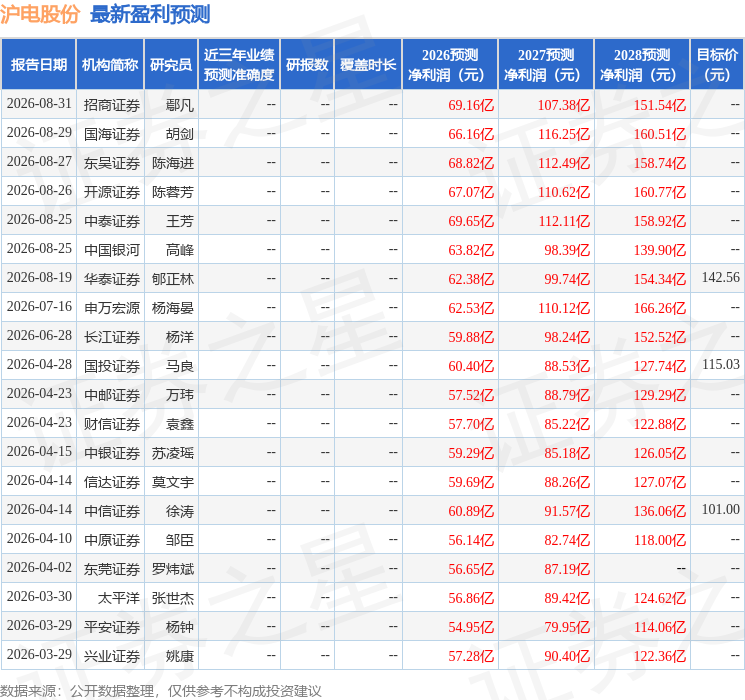This screenshot has height=700, width=745.
Task: Click the 166.26亿 forecast value
Action: 660,308
